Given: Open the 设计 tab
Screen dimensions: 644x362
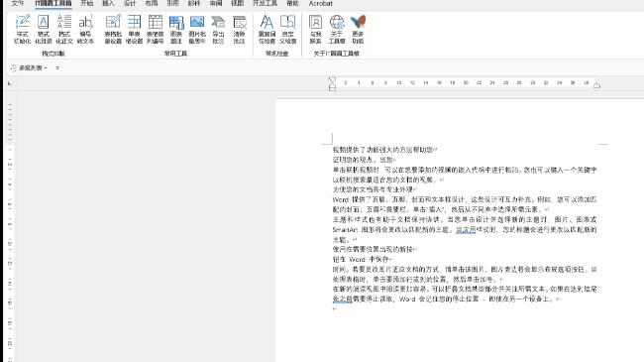Looking at the screenshot, I should point(130,3).
